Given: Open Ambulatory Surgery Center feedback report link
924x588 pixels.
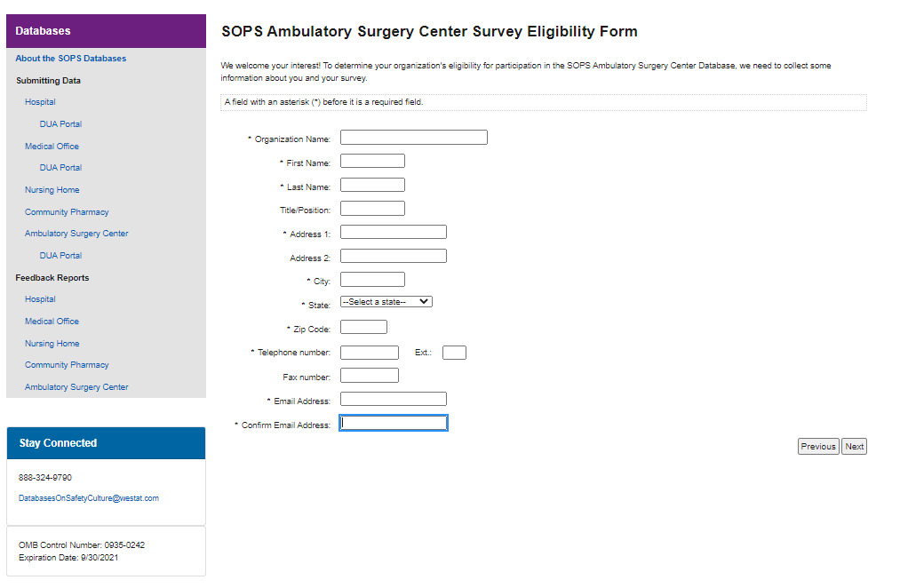Looking at the screenshot, I should [76, 387].
